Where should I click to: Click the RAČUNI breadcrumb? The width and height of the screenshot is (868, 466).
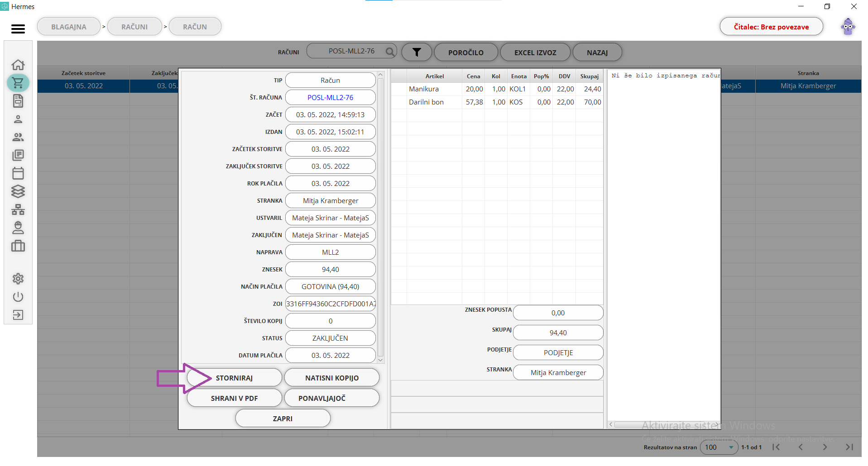point(134,27)
